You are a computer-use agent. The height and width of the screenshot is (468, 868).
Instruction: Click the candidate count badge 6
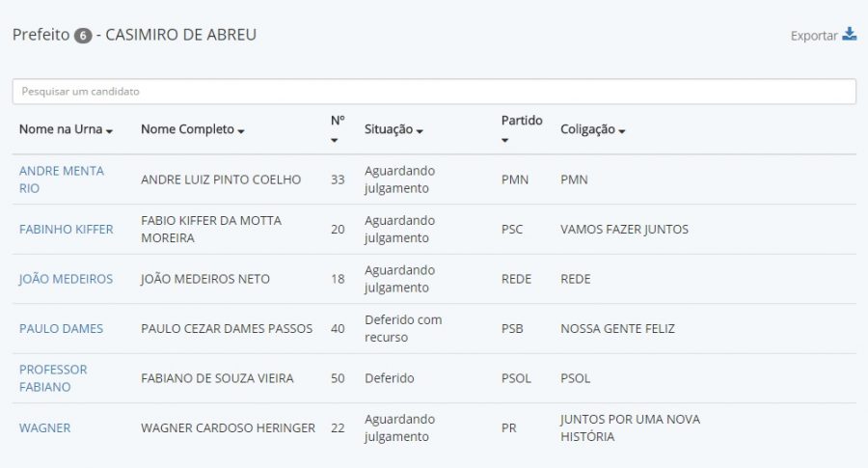point(83,36)
